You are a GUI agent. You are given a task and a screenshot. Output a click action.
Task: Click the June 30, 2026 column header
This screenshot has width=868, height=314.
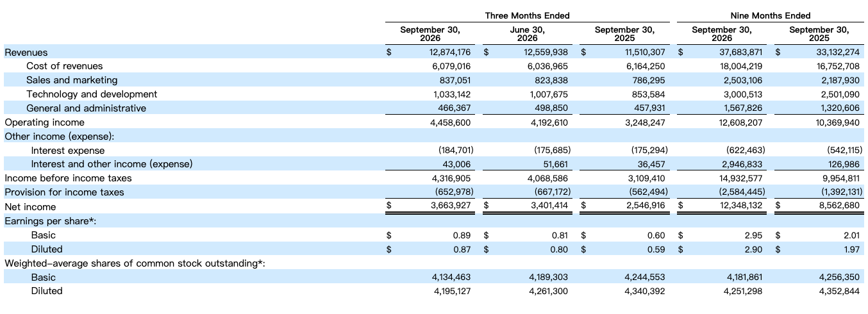[x=527, y=34]
